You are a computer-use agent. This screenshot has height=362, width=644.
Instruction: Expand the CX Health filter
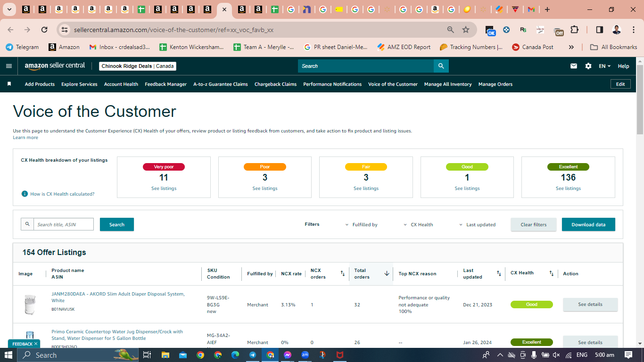click(418, 225)
